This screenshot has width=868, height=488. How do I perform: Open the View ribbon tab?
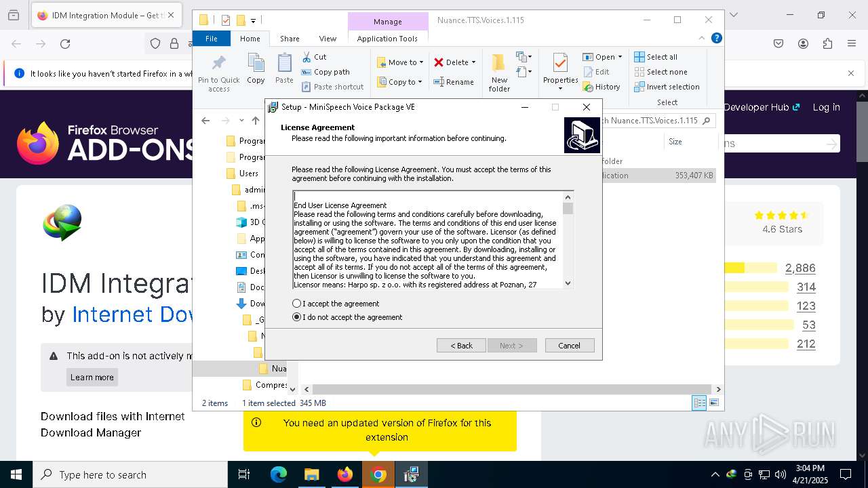[328, 39]
